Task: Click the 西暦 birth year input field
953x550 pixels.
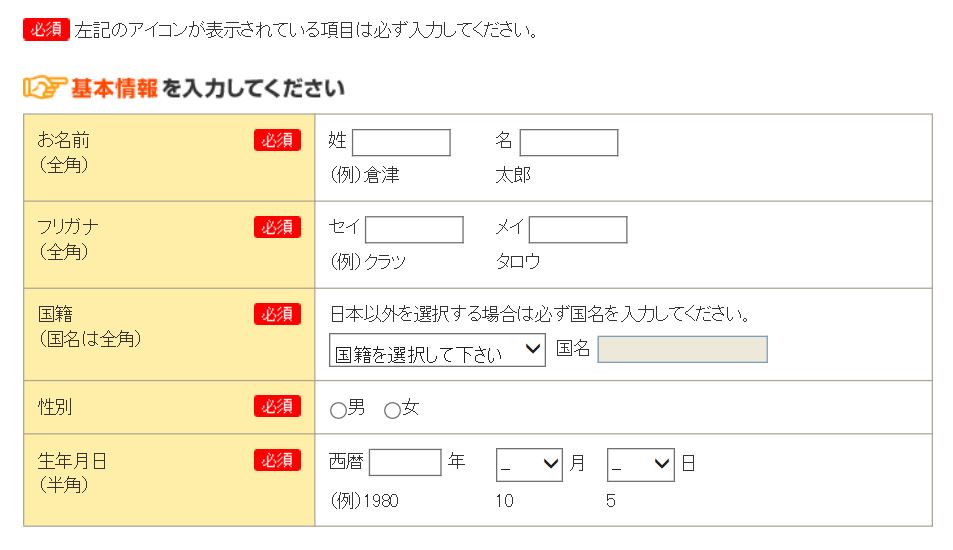Action: [405, 463]
